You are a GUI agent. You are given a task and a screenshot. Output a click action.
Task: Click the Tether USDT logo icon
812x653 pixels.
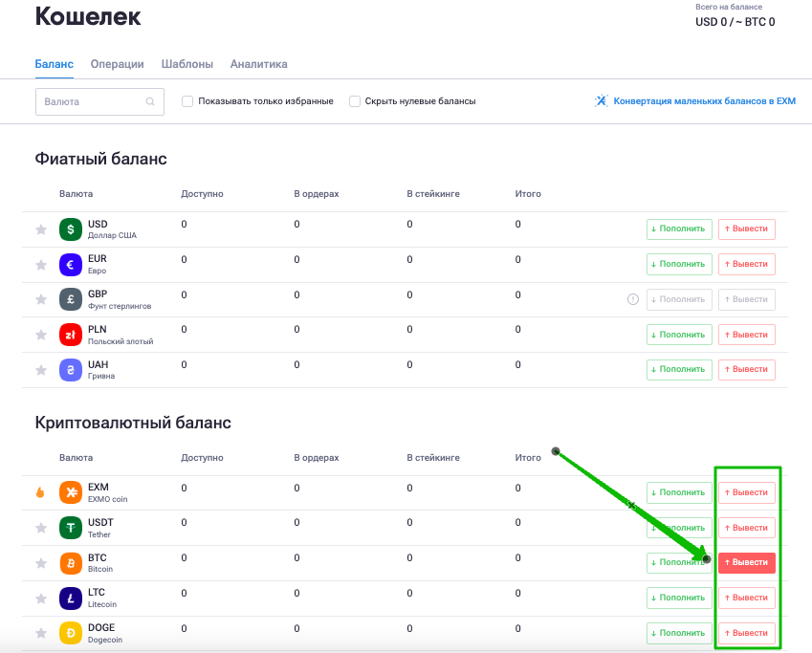tap(71, 528)
